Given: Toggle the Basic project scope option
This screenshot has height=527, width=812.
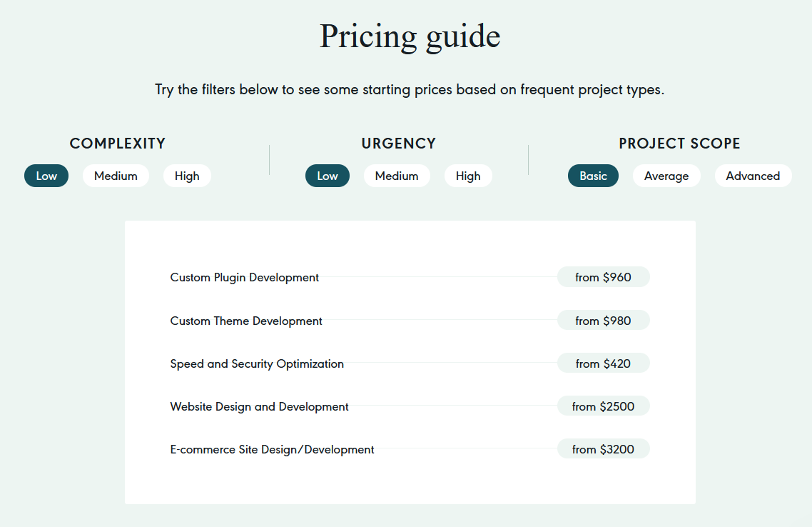Looking at the screenshot, I should [593, 175].
